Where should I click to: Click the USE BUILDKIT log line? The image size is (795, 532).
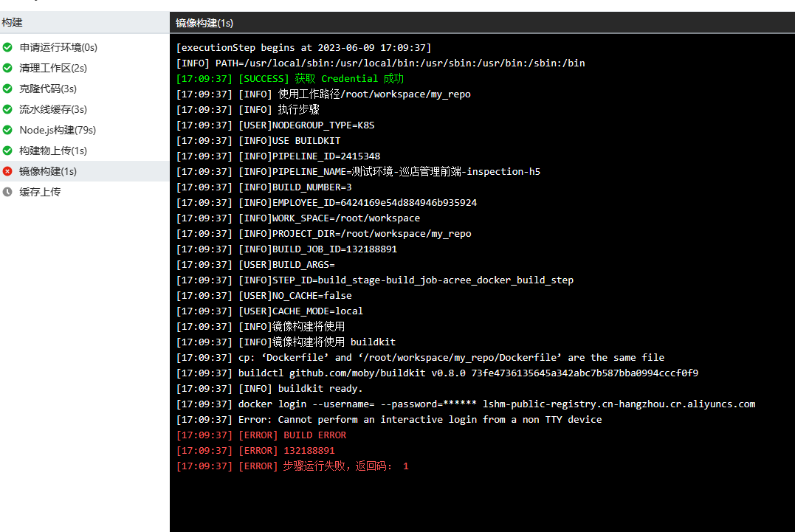(x=258, y=141)
